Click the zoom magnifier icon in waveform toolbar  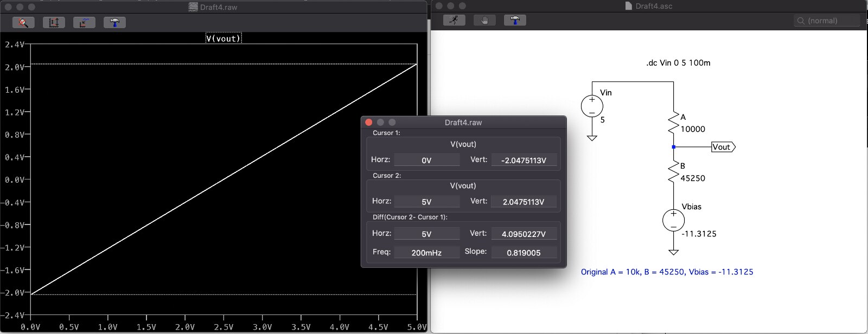pyautogui.click(x=23, y=22)
